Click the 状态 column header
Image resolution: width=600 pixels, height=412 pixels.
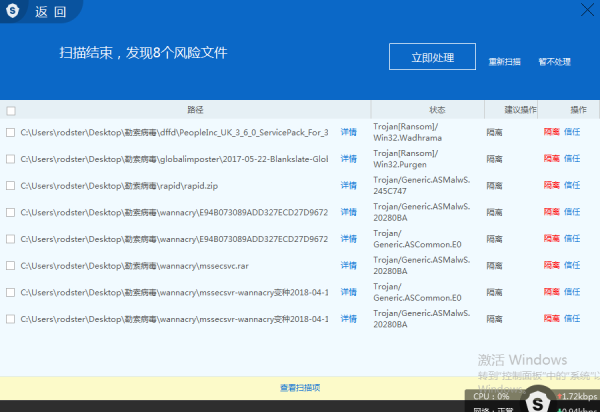[x=437, y=109]
